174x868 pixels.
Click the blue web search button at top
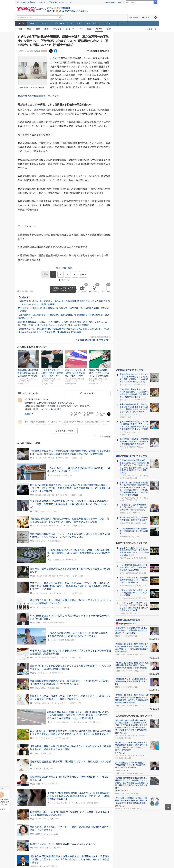tap(155, 2)
